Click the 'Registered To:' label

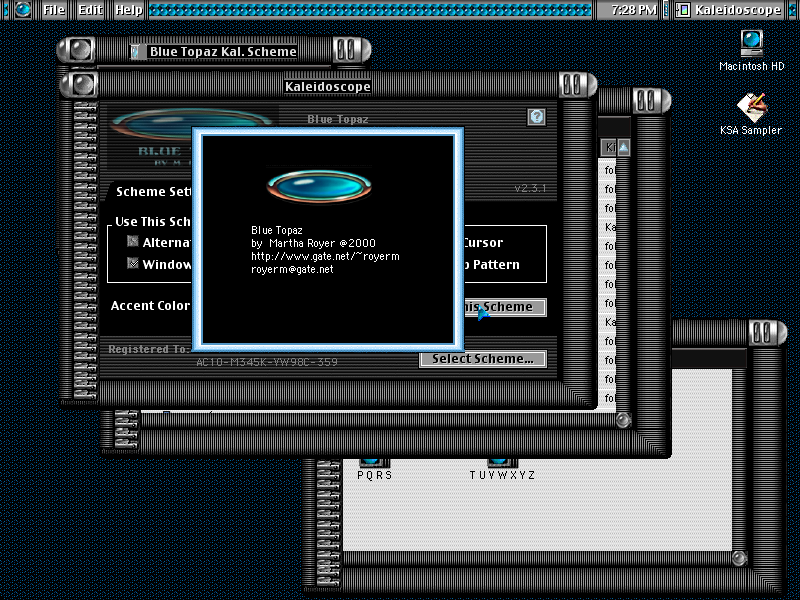[x=149, y=349]
